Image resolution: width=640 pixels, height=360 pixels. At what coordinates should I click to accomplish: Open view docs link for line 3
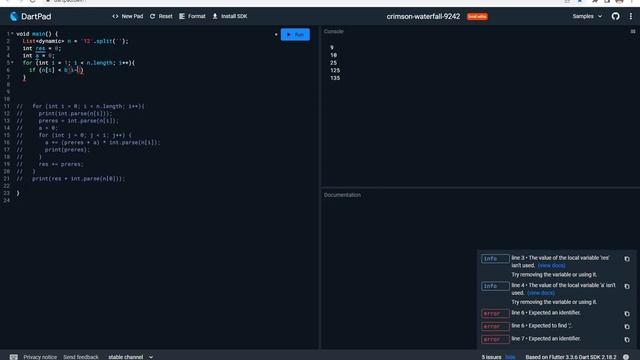551,265
